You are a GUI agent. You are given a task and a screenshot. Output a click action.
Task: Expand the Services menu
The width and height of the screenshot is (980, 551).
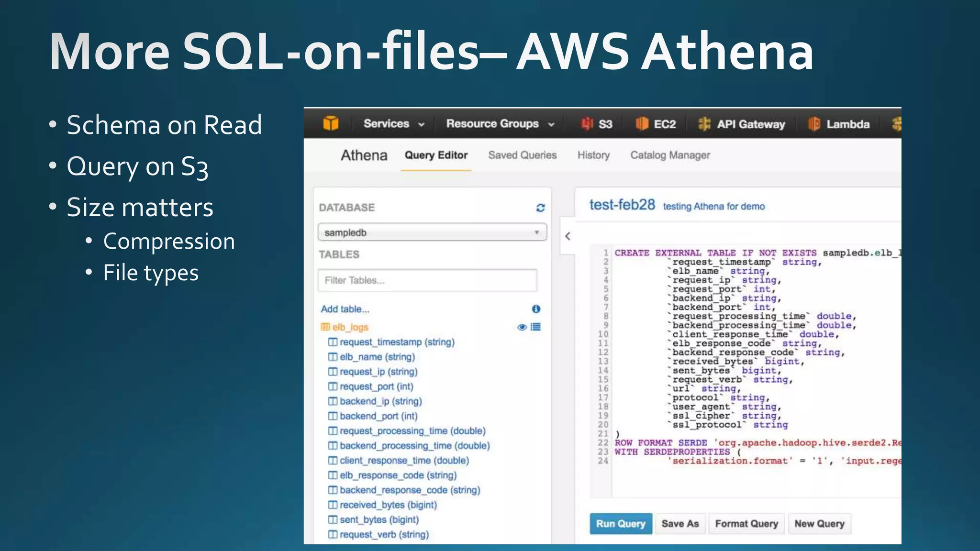click(x=393, y=124)
